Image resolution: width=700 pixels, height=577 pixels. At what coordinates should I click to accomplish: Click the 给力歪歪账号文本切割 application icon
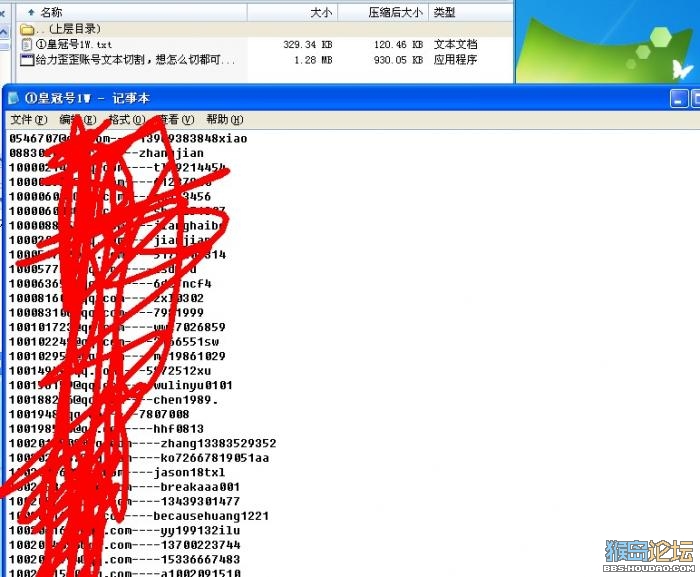27,60
